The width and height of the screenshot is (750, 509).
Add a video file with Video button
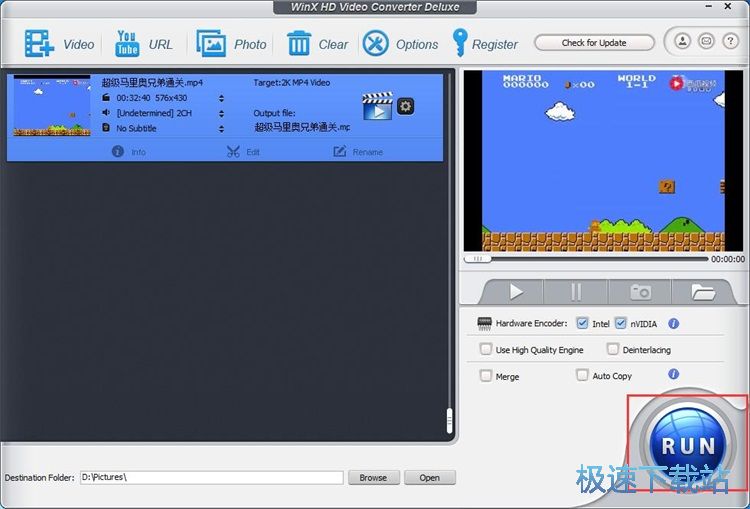pos(59,44)
